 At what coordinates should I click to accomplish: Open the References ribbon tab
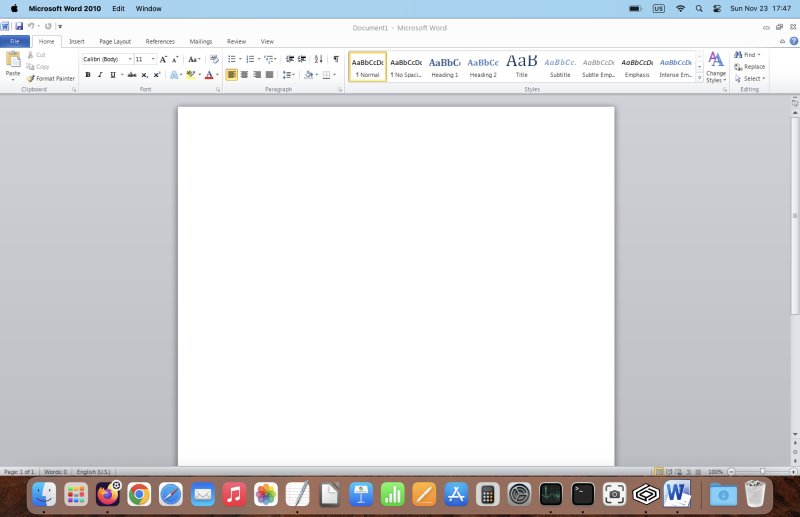tap(160, 42)
